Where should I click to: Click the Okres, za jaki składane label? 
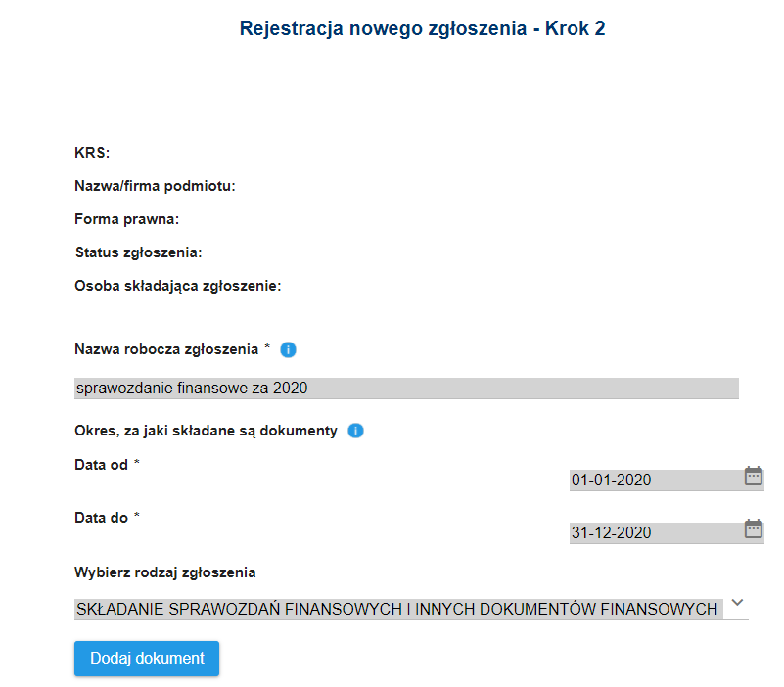(x=206, y=431)
